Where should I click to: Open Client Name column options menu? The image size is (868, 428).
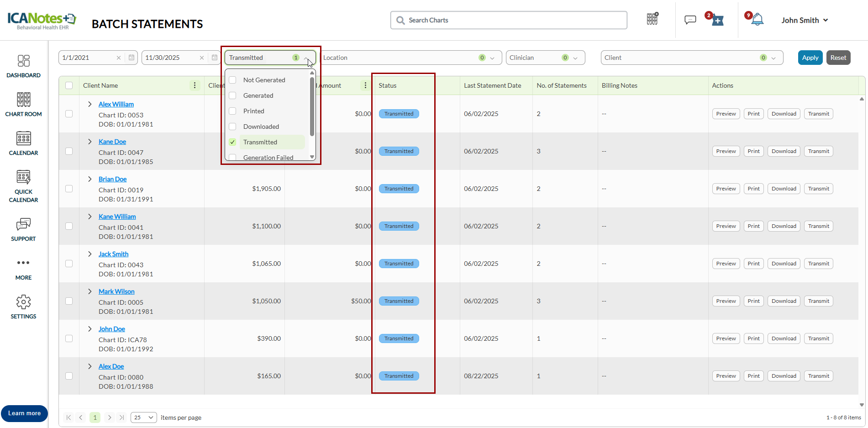pyautogui.click(x=195, y=85)
